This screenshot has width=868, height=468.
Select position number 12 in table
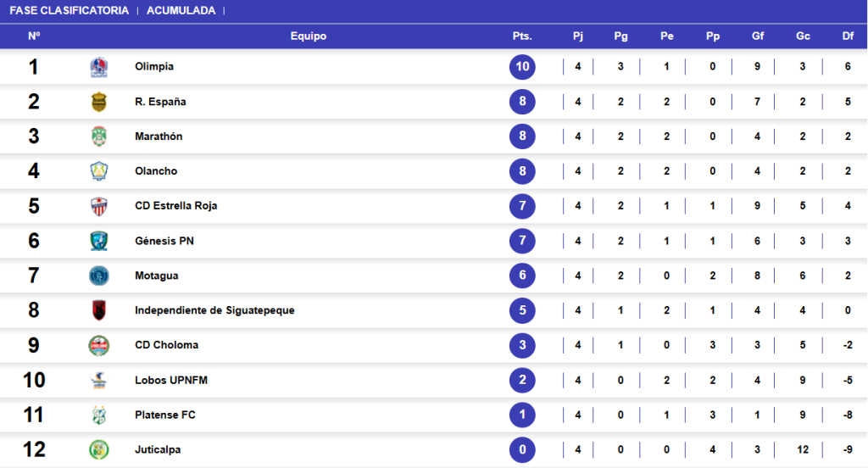(34, 449)
